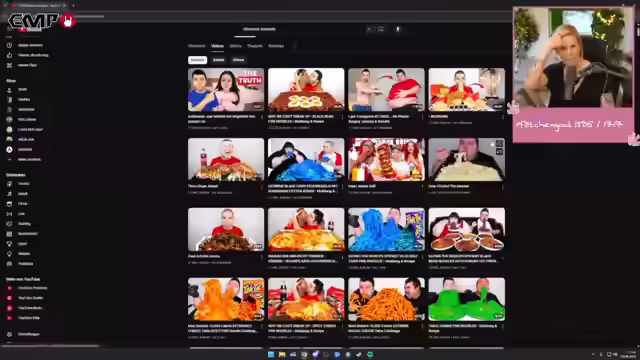This screenshot has height=360, width=640.
Task: Sort videos by Neueste chip
Action: (x=198, y=60)
